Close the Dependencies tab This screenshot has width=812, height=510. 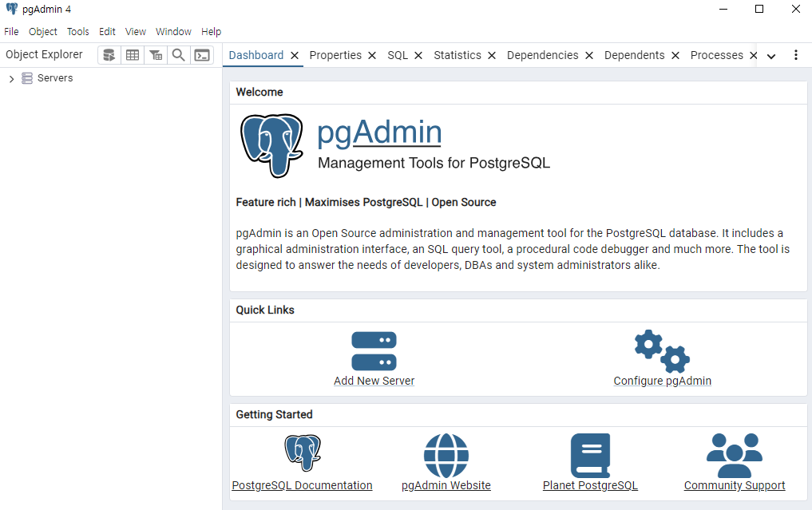coord(589,55)
